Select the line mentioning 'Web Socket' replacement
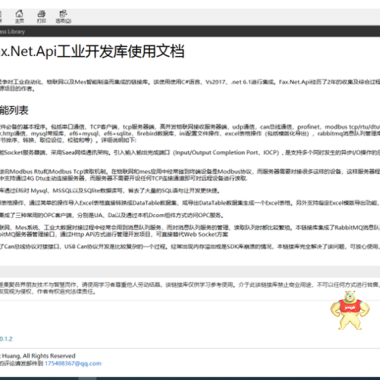Image resolution: width=380 pixels, height=380 pixels. pyautogui.click(x=114, y=235)
